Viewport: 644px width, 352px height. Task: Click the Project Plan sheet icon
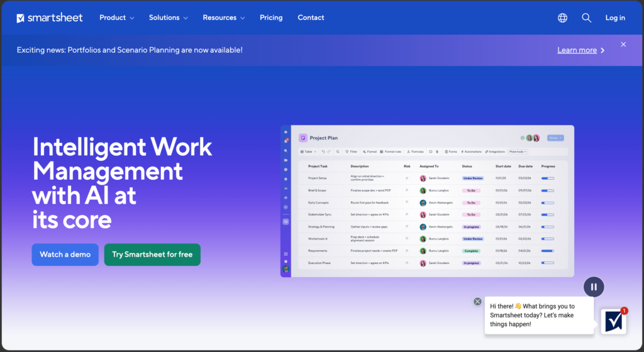tap(303, 138)
